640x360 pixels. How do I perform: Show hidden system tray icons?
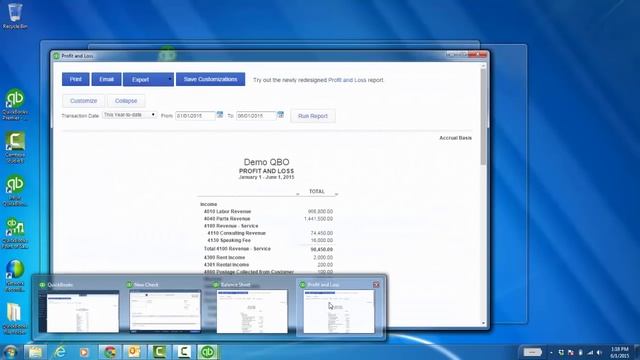pos(551,352)
